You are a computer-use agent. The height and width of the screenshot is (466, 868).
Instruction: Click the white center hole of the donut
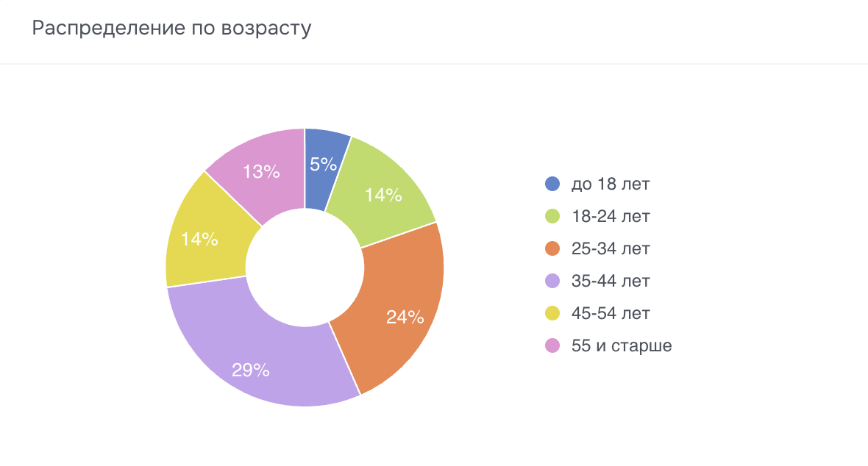coord(305,268)
